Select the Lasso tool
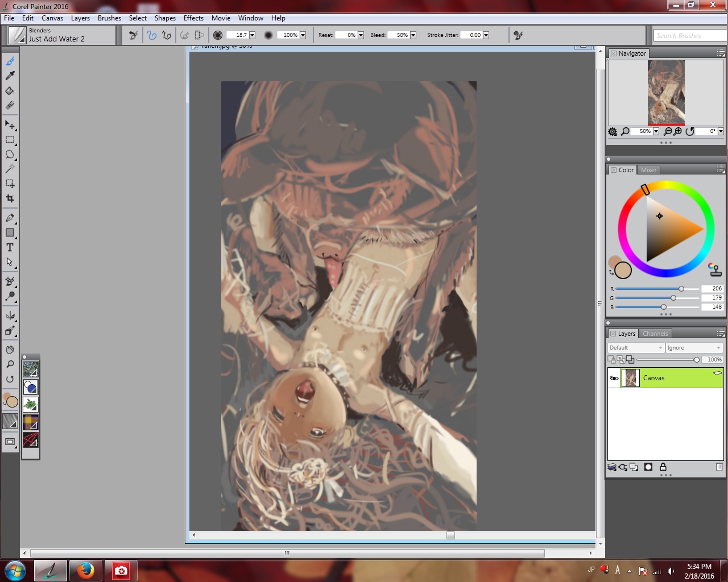 tap(10, 154)
